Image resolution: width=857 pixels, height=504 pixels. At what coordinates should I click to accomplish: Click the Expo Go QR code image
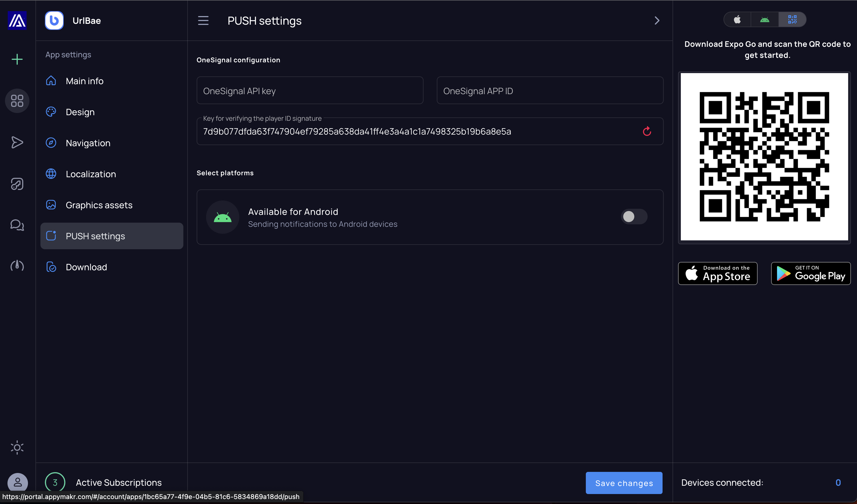(x=764, y=157)
